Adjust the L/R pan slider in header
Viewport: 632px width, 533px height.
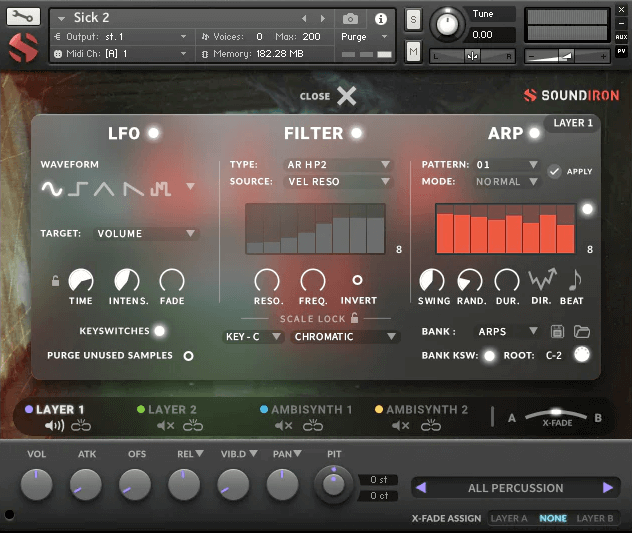click(472, 56)
